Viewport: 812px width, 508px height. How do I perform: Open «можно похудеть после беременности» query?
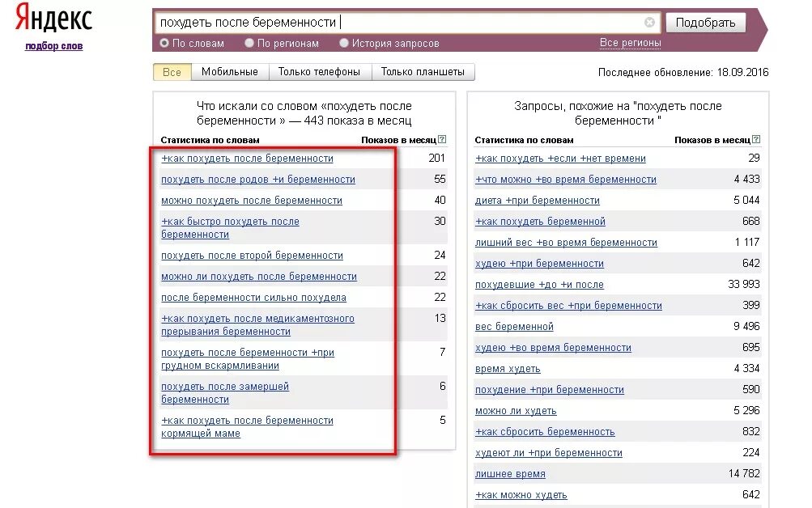252,201
